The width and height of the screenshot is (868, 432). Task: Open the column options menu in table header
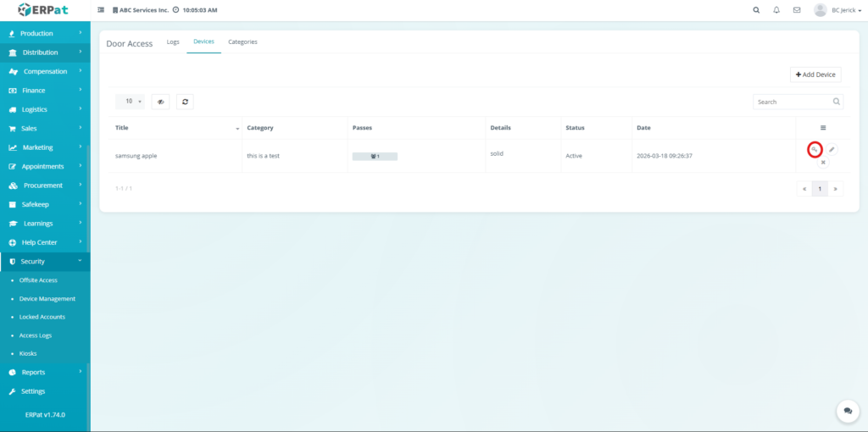(x=822, y=128)
